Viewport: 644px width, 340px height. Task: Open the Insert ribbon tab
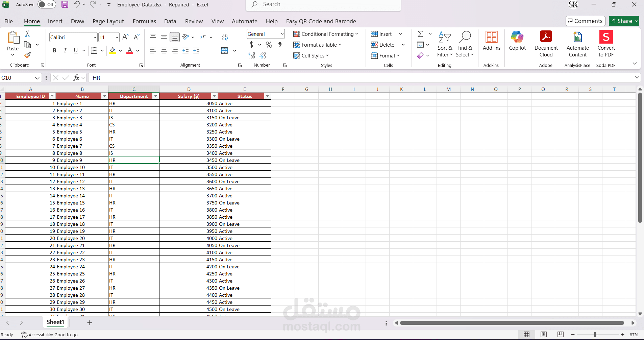coord(55,21)
